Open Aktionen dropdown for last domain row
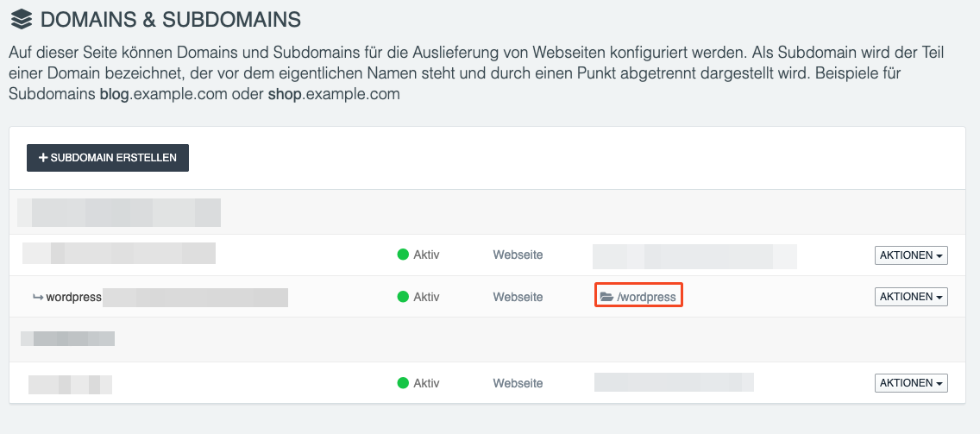980x434 pixels. [912, 383]
